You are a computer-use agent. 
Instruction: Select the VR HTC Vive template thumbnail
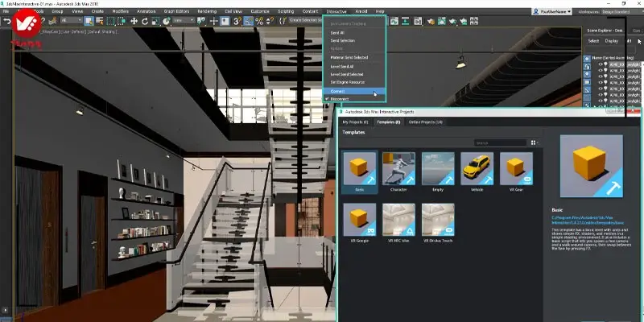pyautogui.click(x=398, y=220)
